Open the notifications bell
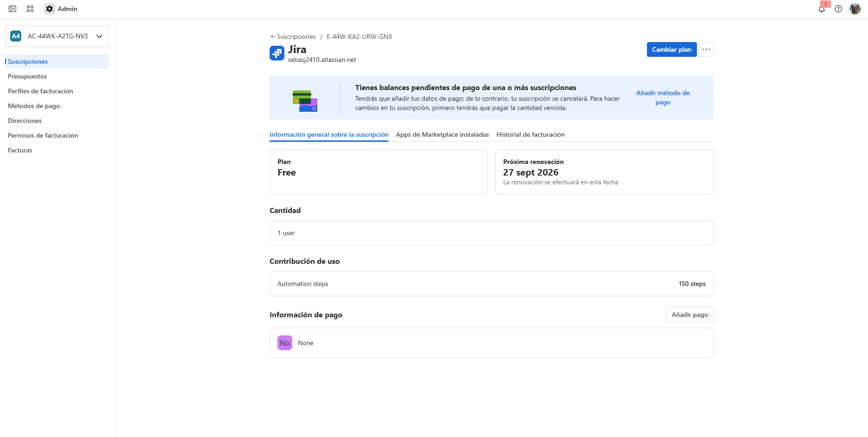This screenshot has height=437, width=868. 822,9
